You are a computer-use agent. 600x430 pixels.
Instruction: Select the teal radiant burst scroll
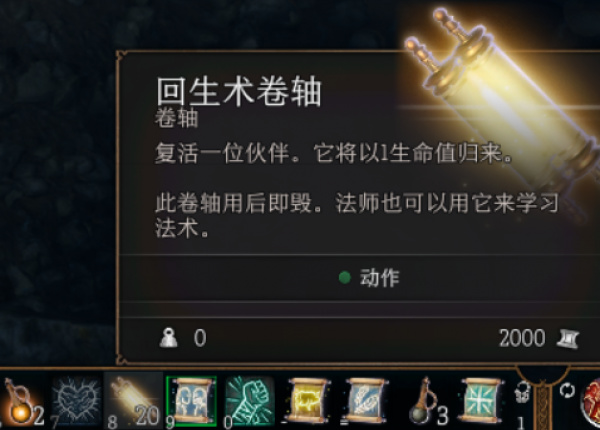(481, 401)
